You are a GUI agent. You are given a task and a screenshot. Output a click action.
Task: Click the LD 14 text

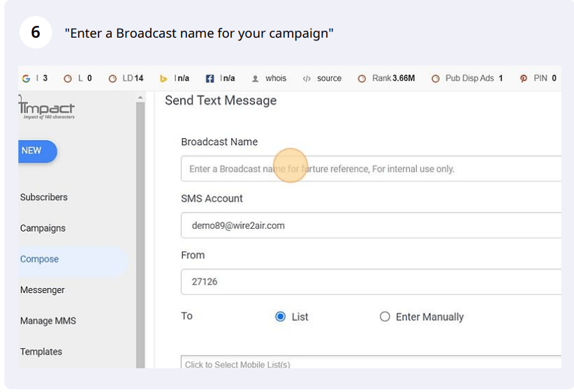133,78
